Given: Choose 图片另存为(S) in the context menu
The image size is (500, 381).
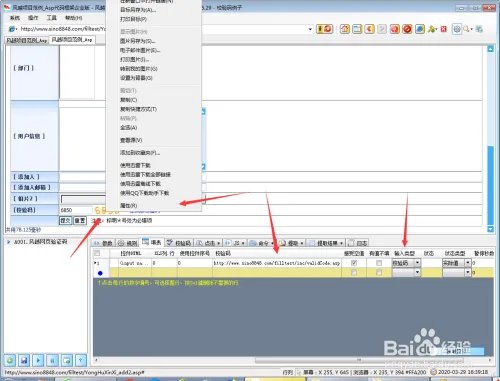Looking at the screenshot, I should click(137, 41).
